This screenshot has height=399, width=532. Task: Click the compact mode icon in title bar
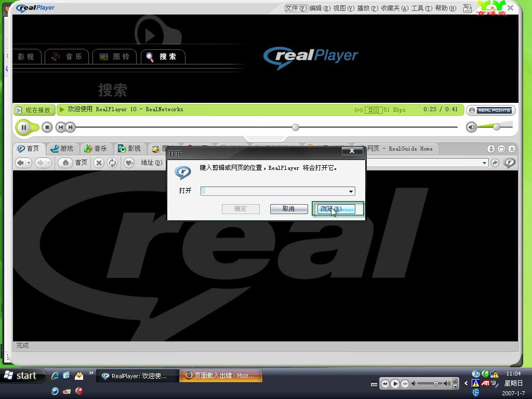click(x=468, y=8)
